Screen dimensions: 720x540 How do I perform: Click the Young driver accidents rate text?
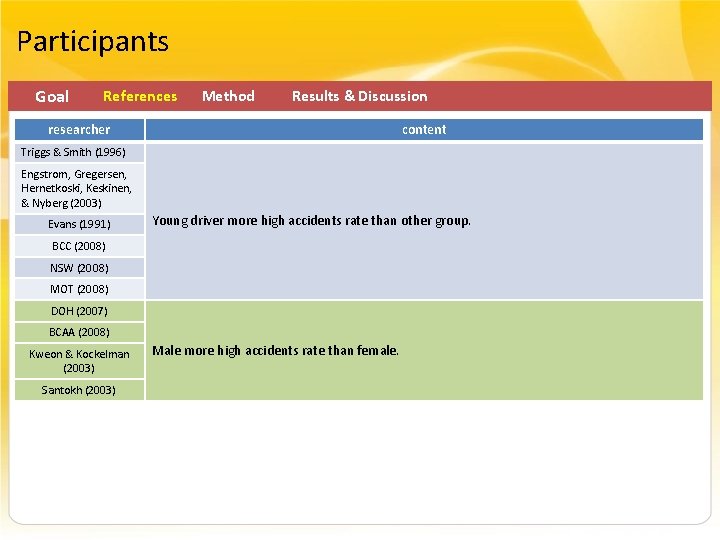(311, 221)
